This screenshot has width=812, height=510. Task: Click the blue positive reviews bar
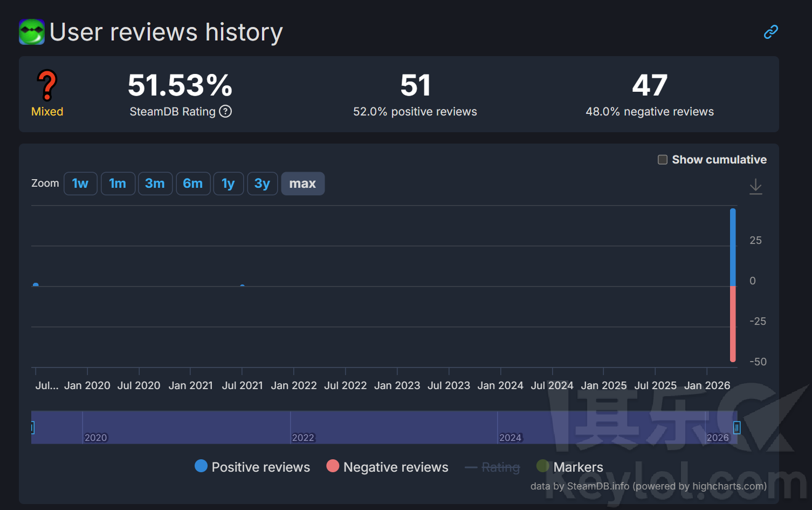[x=733, y=247]
